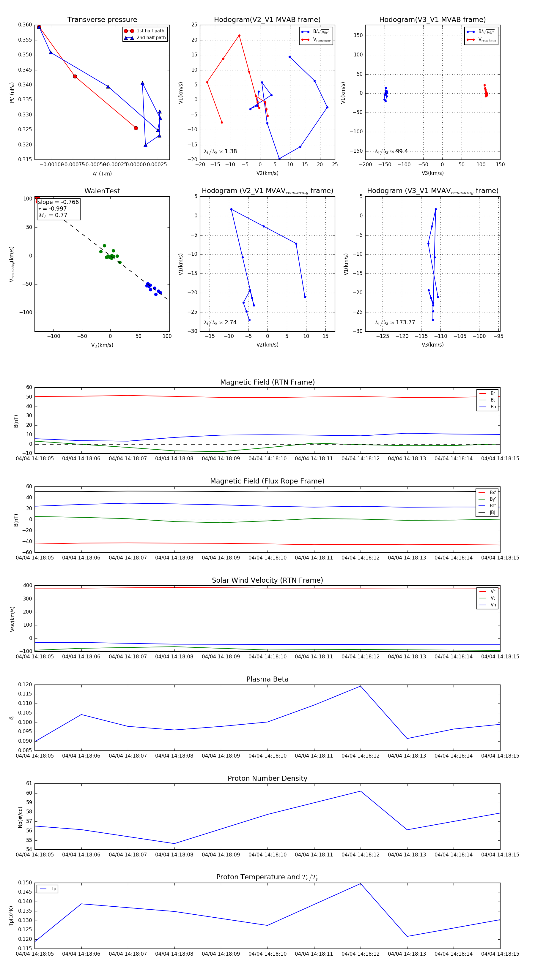Click the Bx' legend entry
This screenshot has width=535, height=980.
pos(487,492)
